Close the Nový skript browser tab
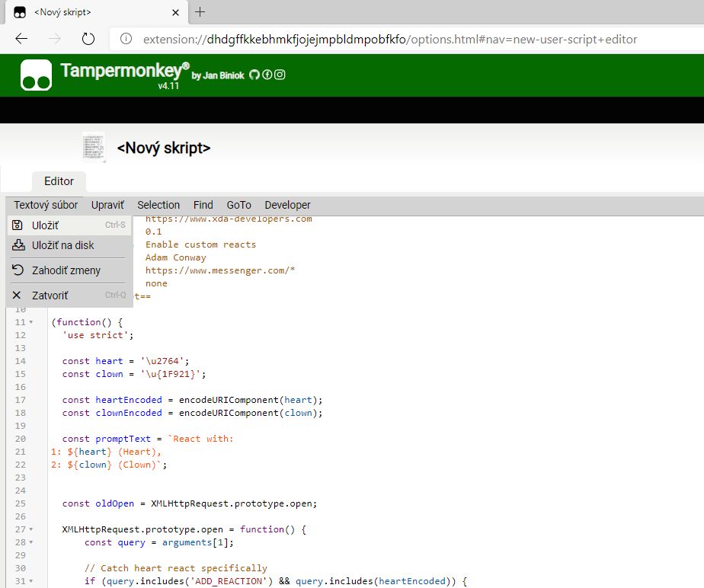The image size is (704, 588). [175, 13]
